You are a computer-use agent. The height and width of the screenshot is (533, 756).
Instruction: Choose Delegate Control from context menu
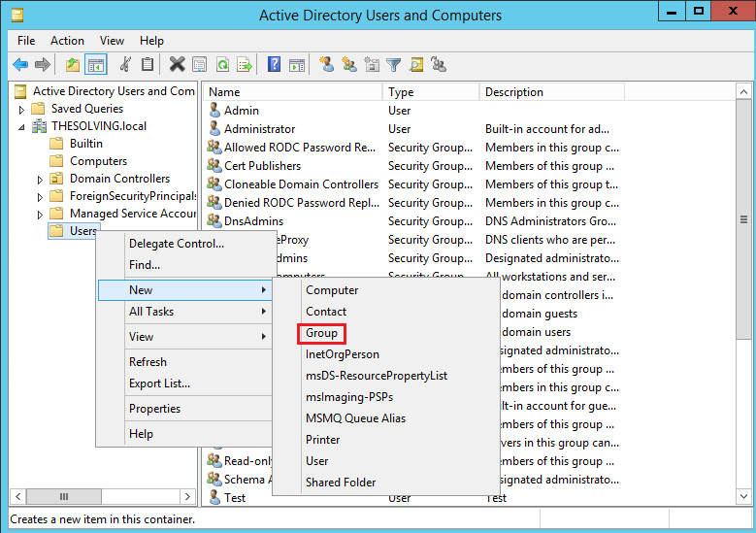176,244
